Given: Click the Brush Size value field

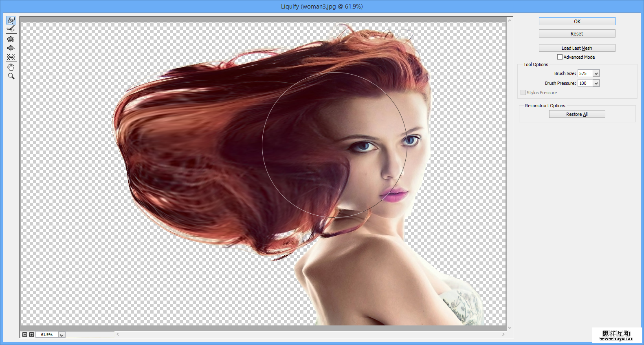Looking at the screenshot, I should tap(585, 73).
